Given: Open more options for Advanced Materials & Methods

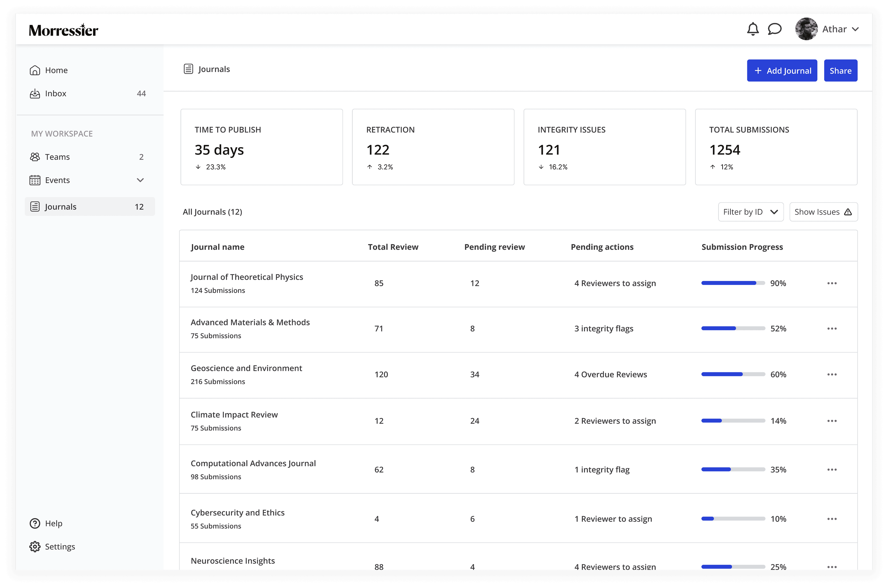Looking at the screenshot, I should [x=832, y=329].
